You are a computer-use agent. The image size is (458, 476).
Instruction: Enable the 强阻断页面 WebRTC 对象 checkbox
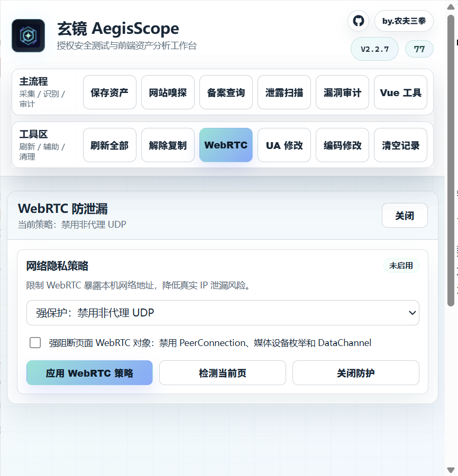pyautogui.click(x=35, y=343)
